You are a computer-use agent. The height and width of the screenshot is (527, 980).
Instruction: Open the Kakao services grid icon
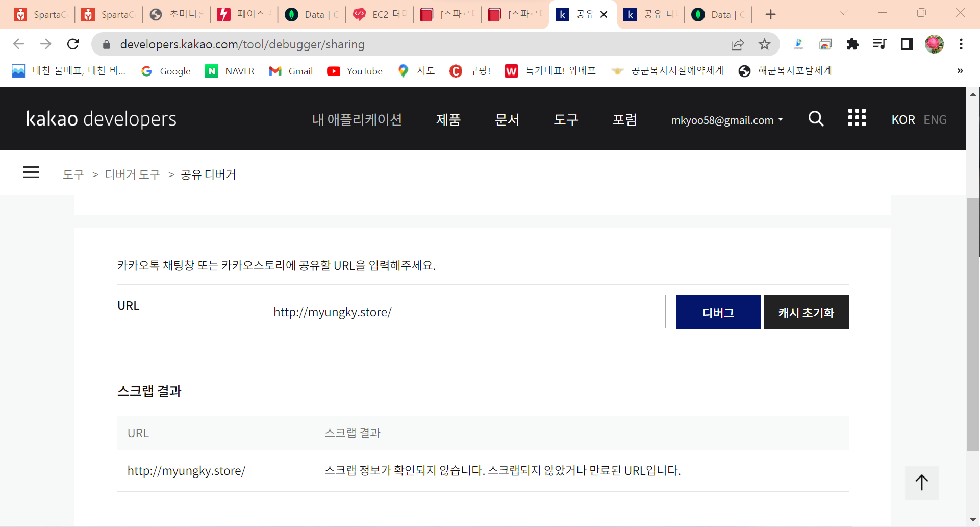[857, 118]
